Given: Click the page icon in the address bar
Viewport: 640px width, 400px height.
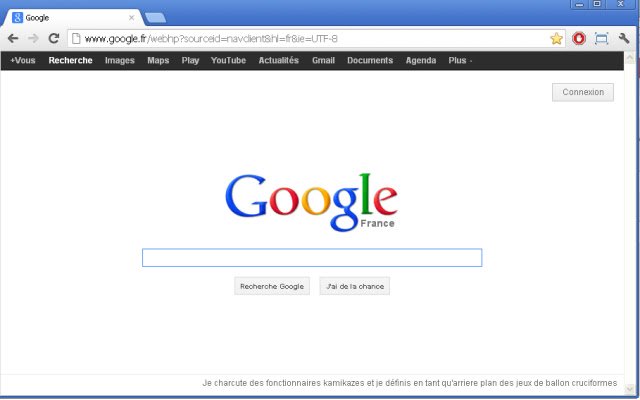Looking at the screenshot, I should (x=76, y=39).
